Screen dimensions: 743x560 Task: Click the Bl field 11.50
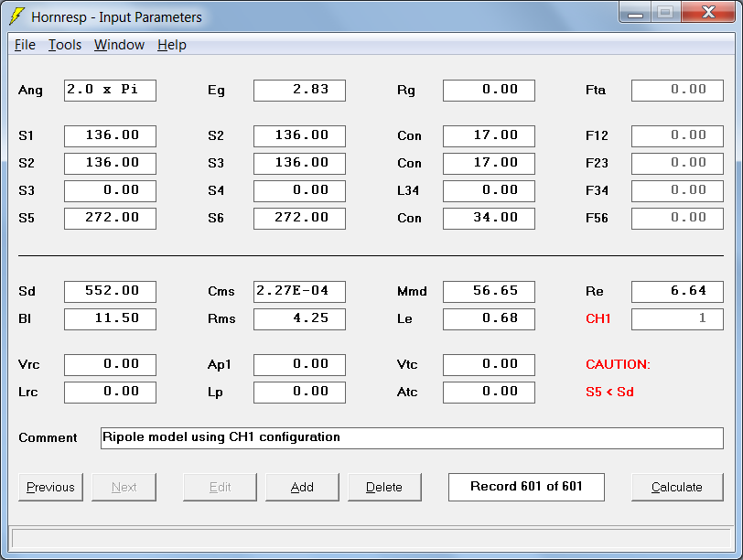click(x=110, y=319)
